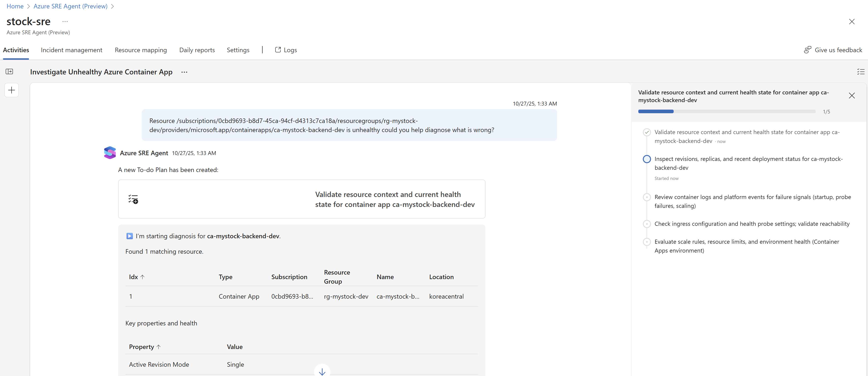This screenshot has height=376, width=868.
Task: Start a new chat with plus icon
Action: click(x=12, y=90)
